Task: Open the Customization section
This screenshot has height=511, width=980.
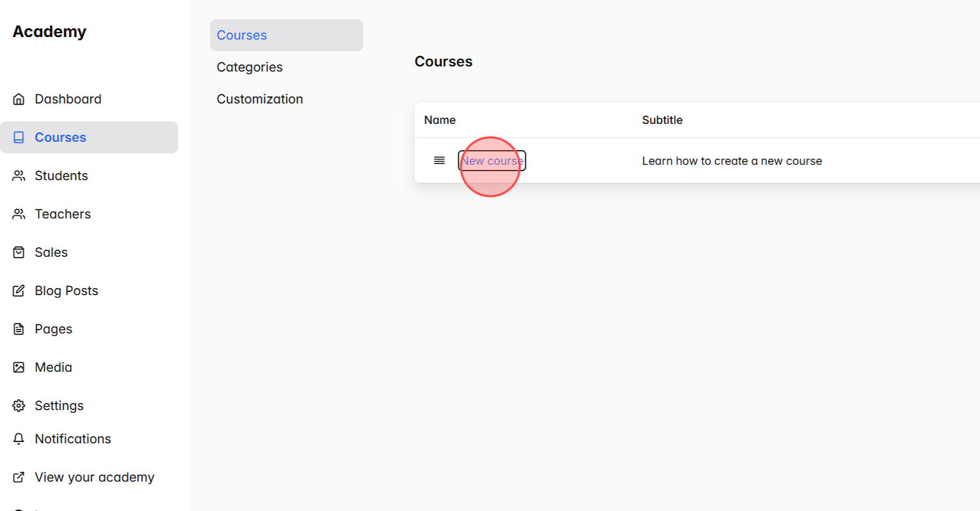Action: (260, 98)
